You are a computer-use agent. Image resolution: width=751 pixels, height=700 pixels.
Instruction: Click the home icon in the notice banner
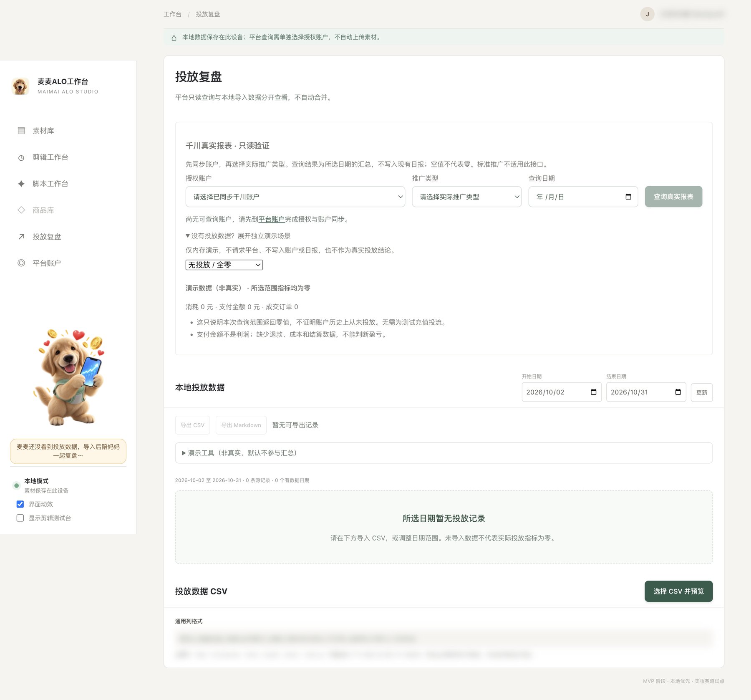point(174,38)
